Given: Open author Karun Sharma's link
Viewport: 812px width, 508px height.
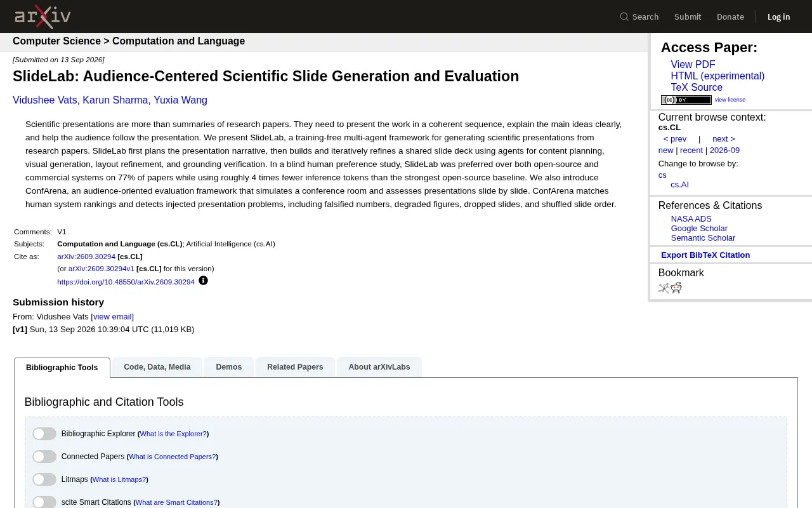Looking at the screenshot, I should coord(115,100).
